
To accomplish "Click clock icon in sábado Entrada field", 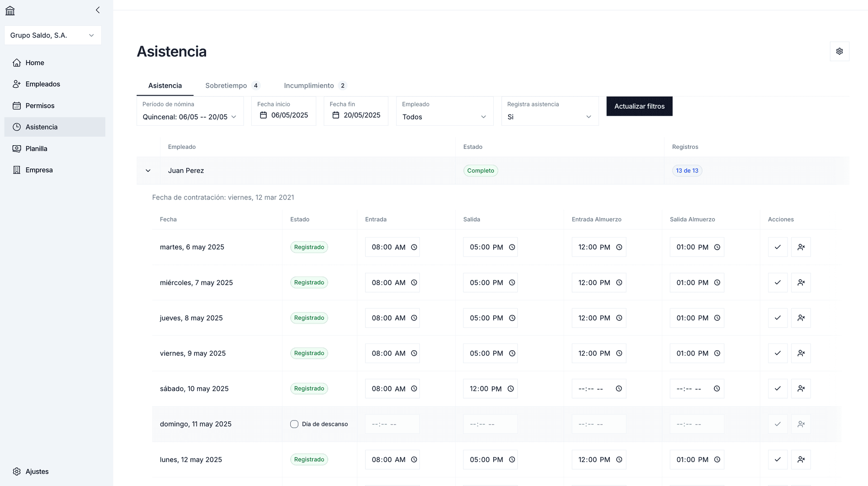I will coord(414,389).
